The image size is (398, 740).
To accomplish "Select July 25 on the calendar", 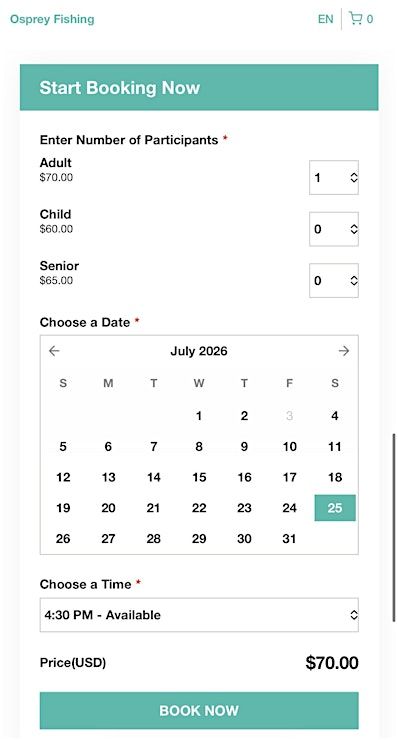I will [x=335, y=508].
